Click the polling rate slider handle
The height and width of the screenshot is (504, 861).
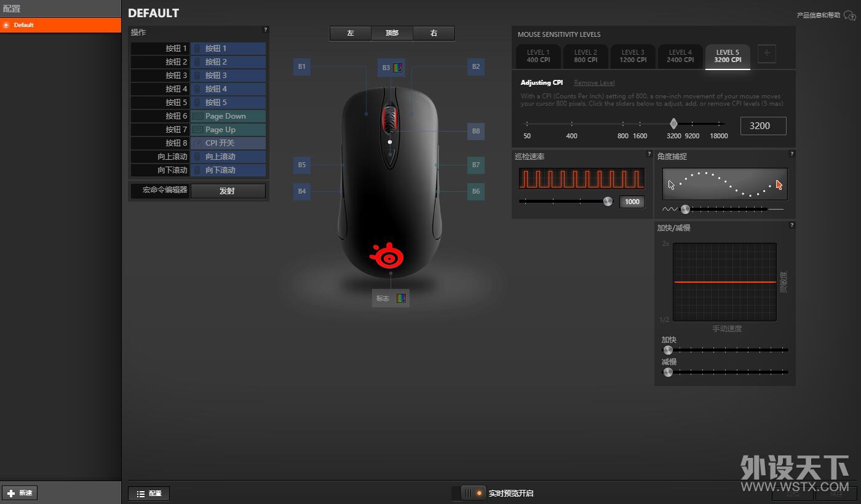click(608, 201)
